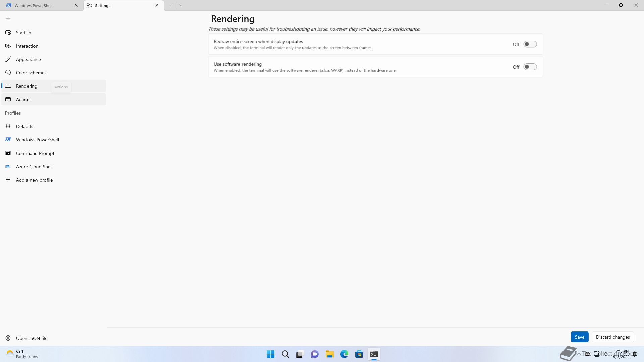Toggle Redraw entire screen when display updates
This screenshot has width=644, height=362.
click(x=530, y=44)
